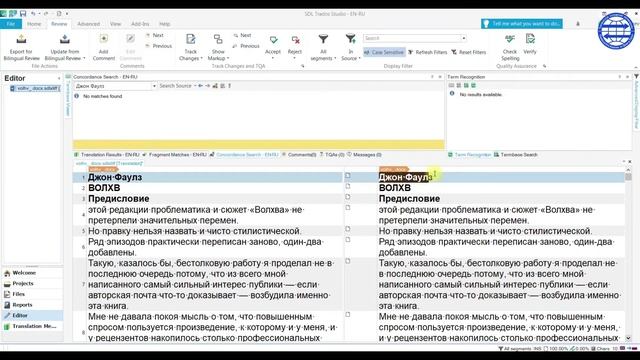This screenshot has height=360, width=640.
Task: Switch to the Help ribbon tab
Action: tap(164, 24)
